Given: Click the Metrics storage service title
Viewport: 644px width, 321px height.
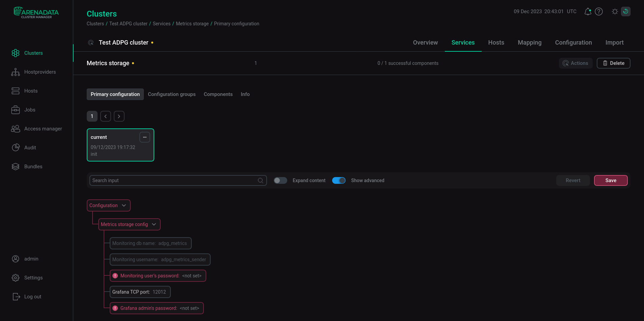Looking at the screenshot, I should click(108, 63).
